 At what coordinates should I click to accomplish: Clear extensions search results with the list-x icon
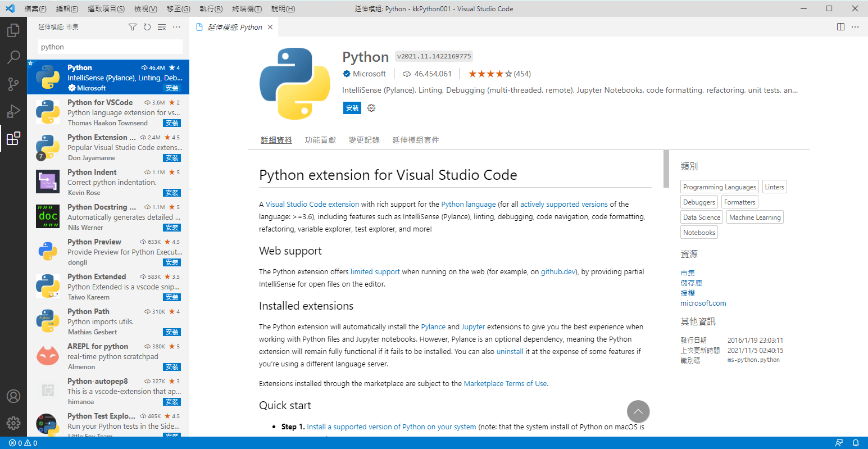click(162, 26)
